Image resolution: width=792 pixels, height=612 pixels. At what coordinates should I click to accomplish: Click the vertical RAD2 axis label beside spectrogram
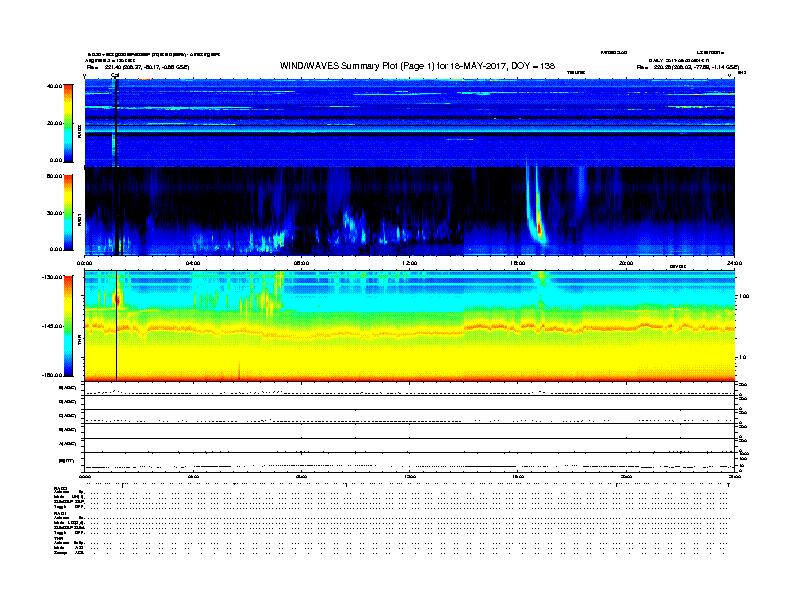tap(79, 131)
